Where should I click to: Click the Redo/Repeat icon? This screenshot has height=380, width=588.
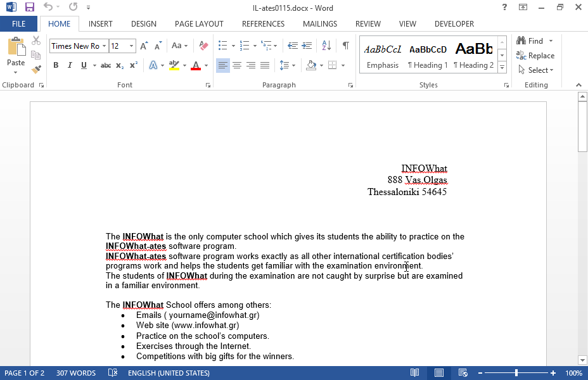(73, 7)
